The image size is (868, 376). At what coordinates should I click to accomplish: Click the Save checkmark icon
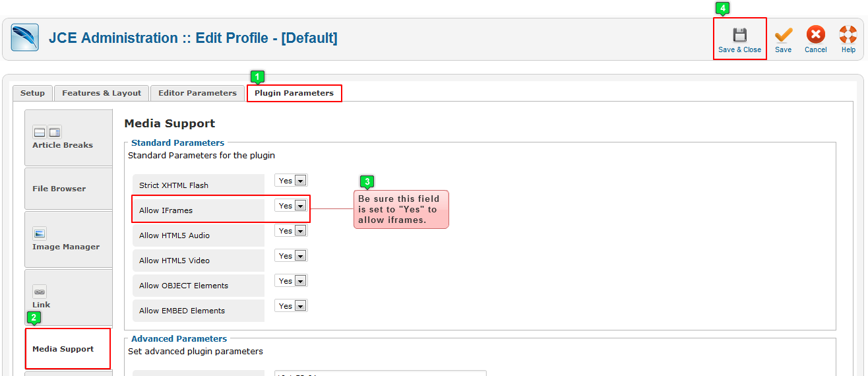pyautogui.click(x=784, y=35)
